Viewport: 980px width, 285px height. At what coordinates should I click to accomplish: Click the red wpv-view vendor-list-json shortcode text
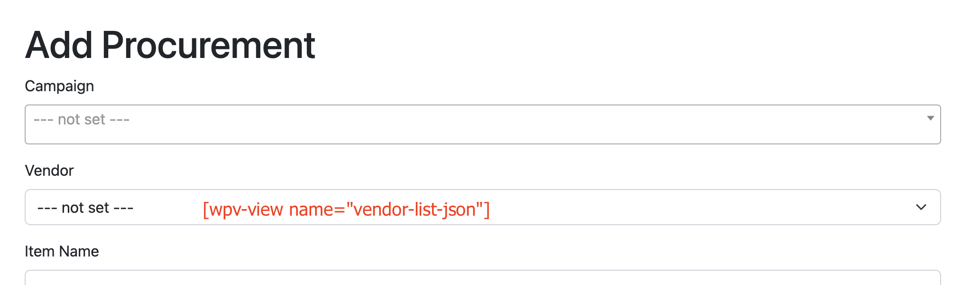click(346, 209)
